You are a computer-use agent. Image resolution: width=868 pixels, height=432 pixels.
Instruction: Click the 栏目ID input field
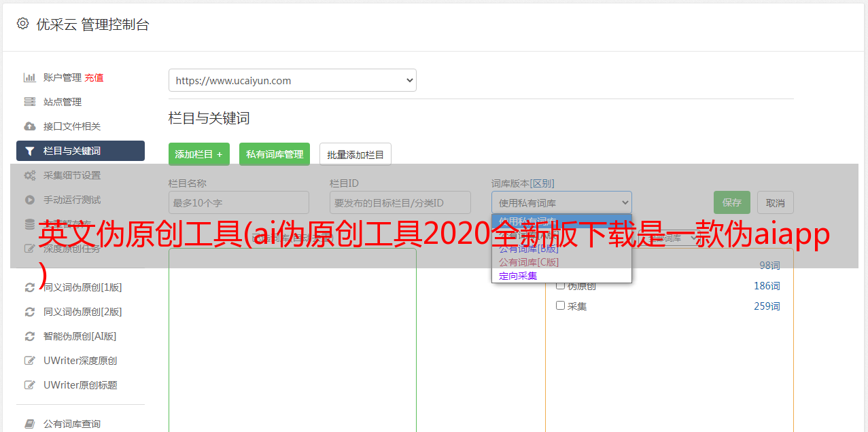tap(400, 202)
